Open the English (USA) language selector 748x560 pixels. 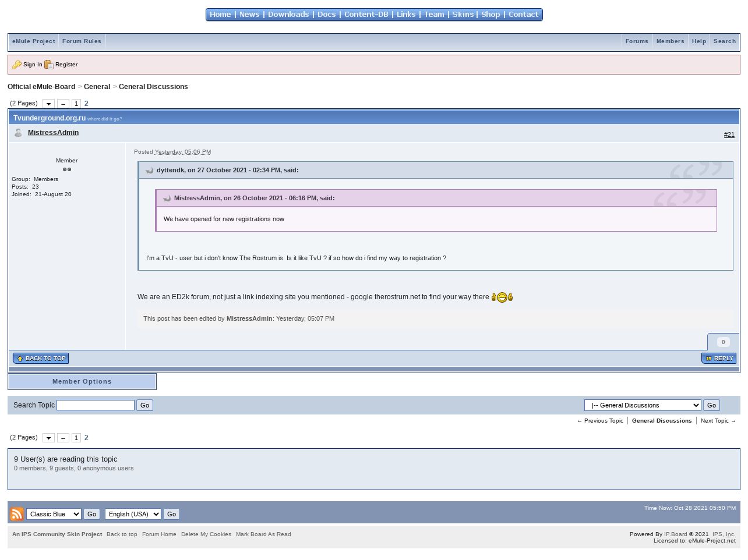(x=133, y=514)
